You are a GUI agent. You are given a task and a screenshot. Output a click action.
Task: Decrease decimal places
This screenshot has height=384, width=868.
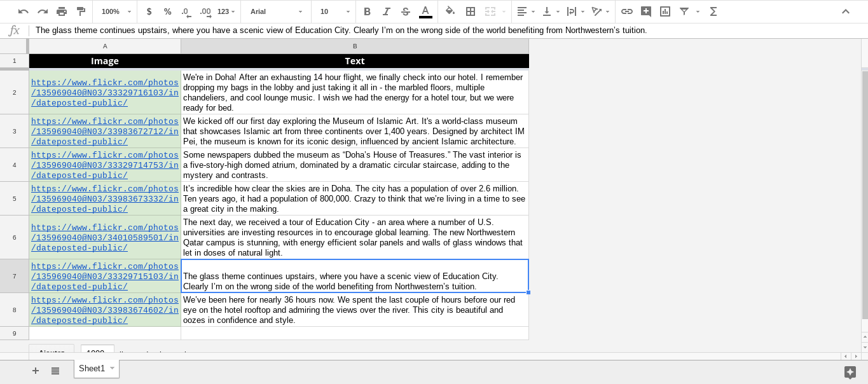[x=186, y=11]
